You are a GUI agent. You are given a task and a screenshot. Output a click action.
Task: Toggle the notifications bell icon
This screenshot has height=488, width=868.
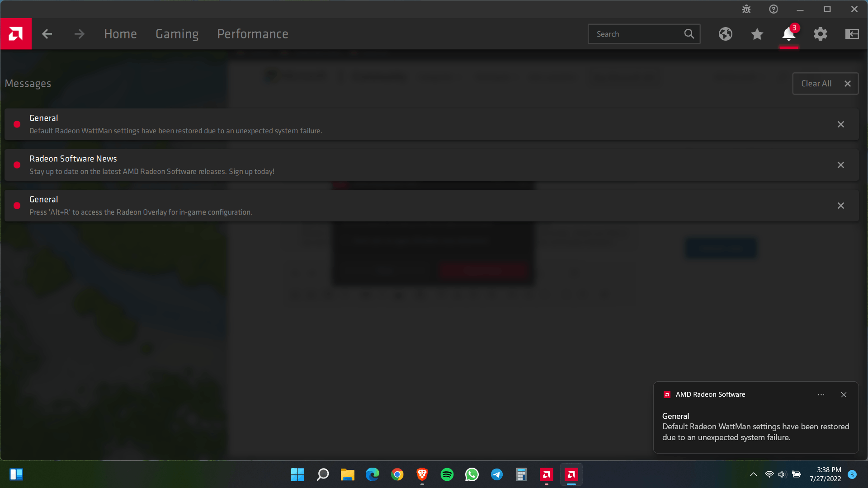coord(788,34)
